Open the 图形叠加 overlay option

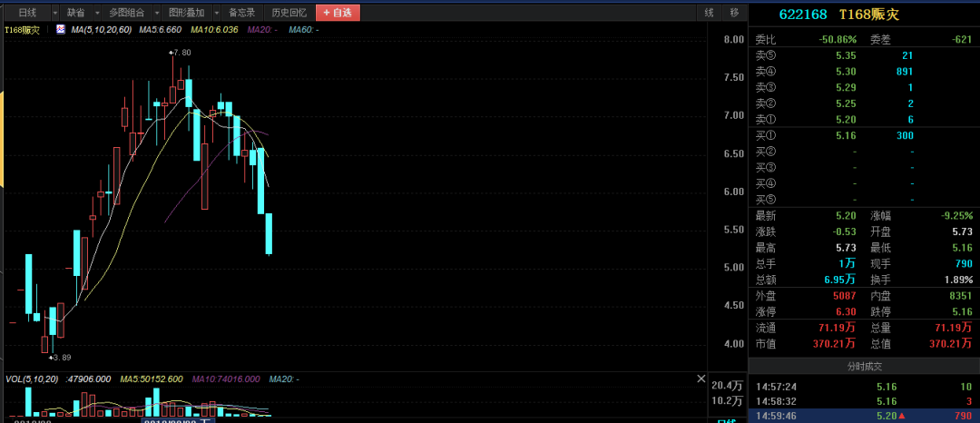[187, 13]
